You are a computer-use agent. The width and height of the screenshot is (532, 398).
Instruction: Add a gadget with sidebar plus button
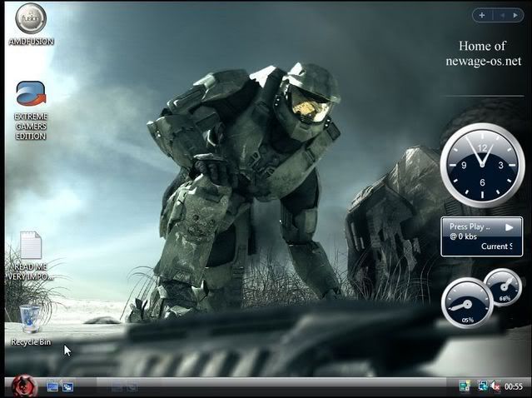tap(482, 15)
